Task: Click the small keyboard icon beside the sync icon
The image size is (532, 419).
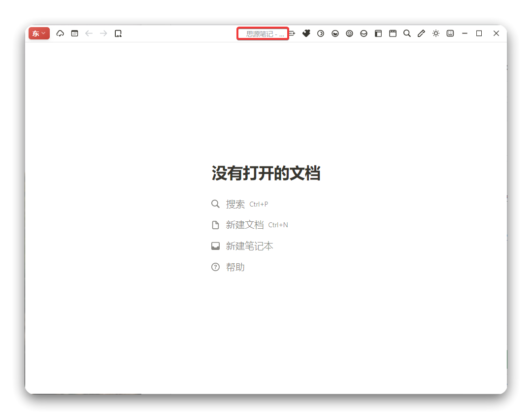Action: pos(74,33)
